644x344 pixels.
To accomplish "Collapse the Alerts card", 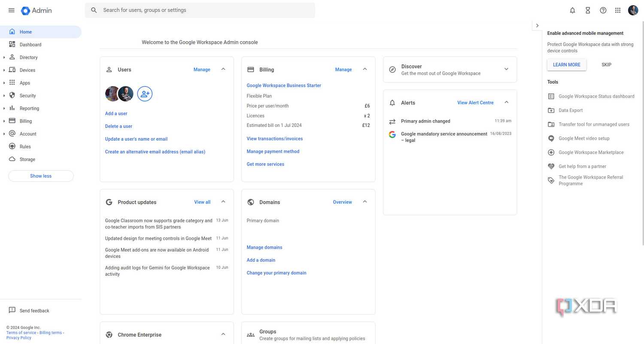I will click(506, 103).
